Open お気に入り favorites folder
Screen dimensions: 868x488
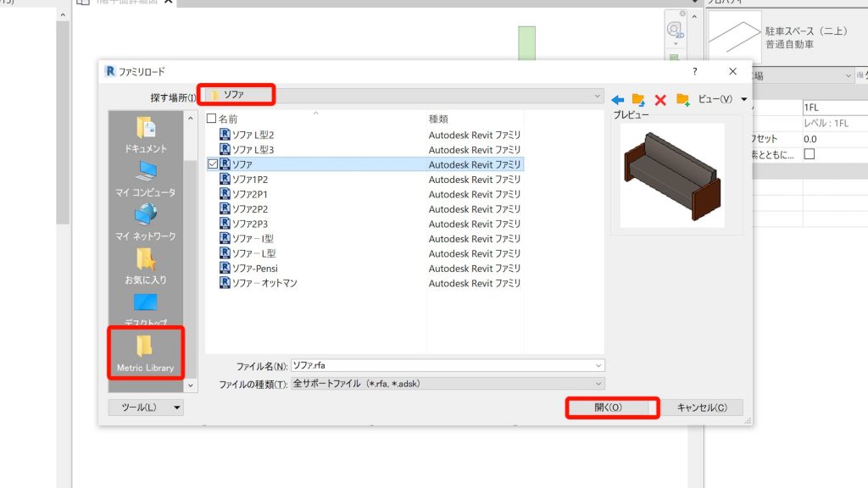(x=146, y=266)
